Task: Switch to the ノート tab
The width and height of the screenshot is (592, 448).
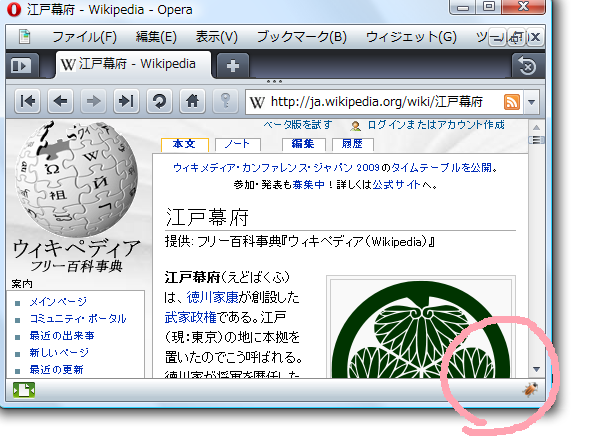Action: pyautogui.click(x=237, y=144)
